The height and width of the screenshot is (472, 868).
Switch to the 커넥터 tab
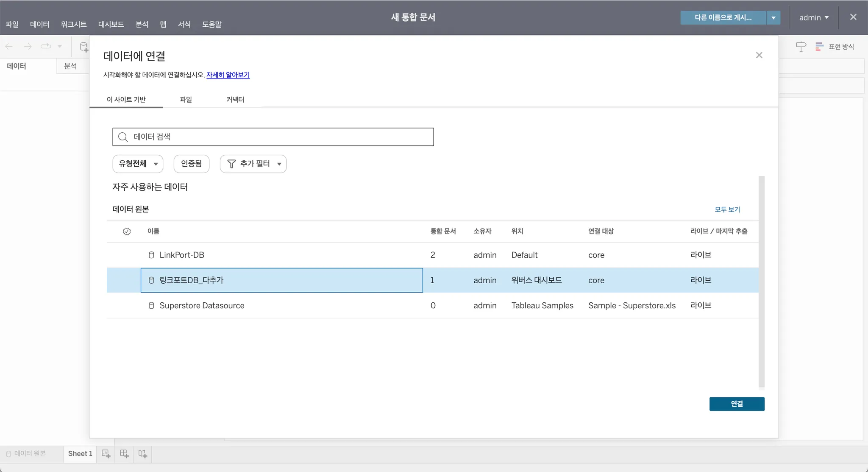click(x=235, y=99)
